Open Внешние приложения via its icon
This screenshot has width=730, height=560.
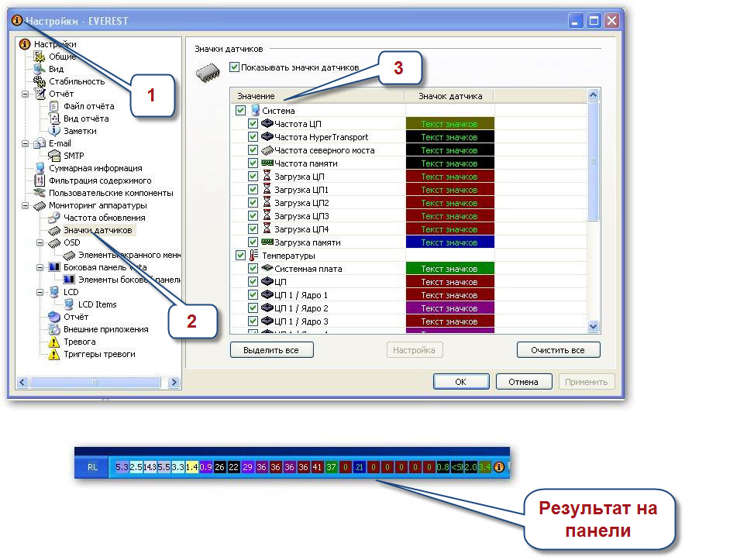pyautogui.click(x=54, y=329)
